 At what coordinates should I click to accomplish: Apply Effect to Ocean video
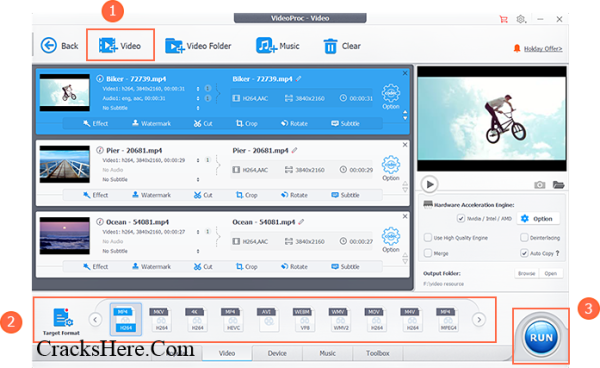(x=96, y=267)
